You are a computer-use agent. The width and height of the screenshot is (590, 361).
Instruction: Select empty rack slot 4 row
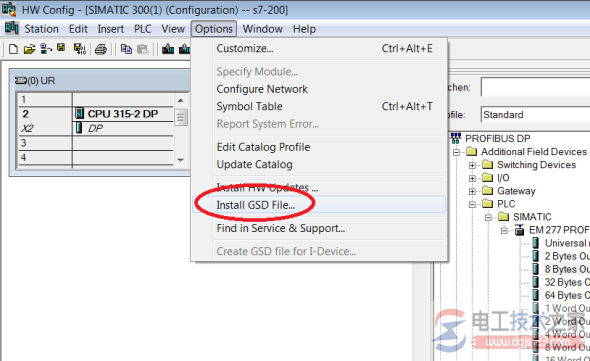click(96, 157)
